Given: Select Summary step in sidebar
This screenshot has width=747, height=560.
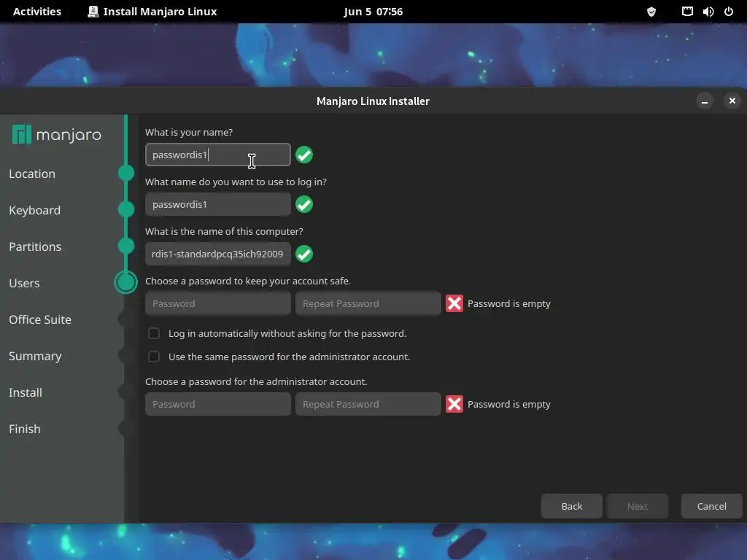Looking at the screenshot, I should point(35,356).
